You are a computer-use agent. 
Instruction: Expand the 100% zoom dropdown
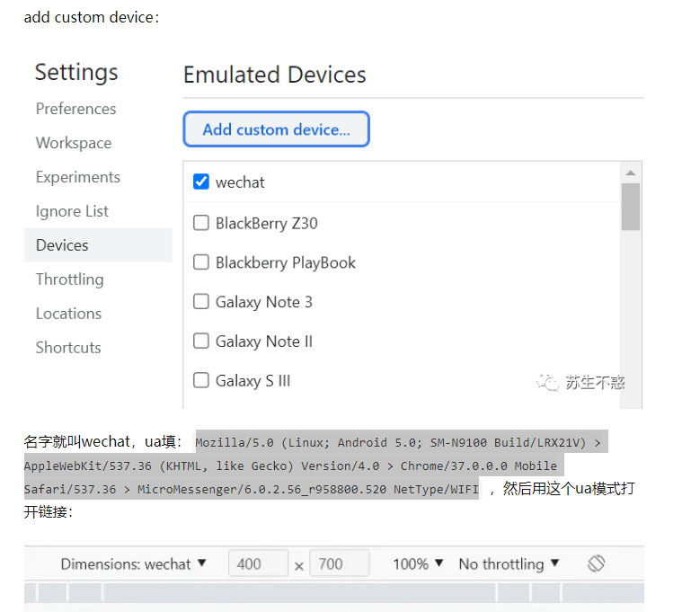(419, 564)
